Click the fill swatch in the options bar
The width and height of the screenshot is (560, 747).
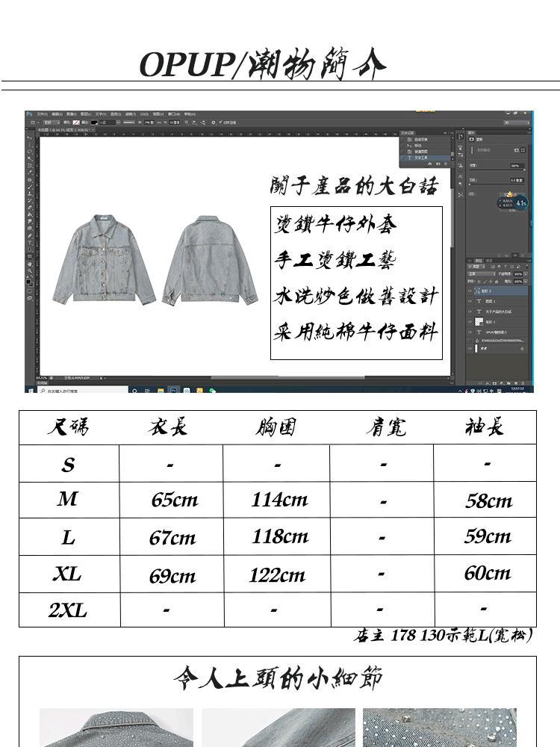point(75,122)
